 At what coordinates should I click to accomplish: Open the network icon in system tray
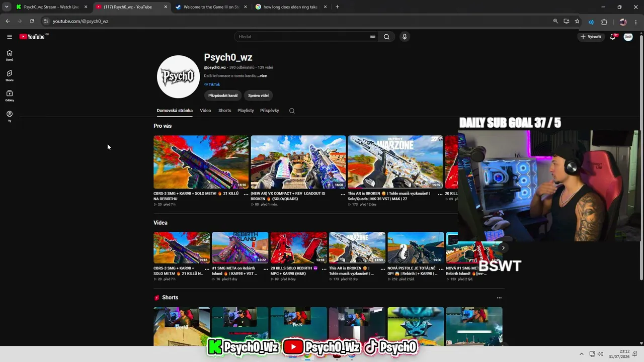(592, 354)
